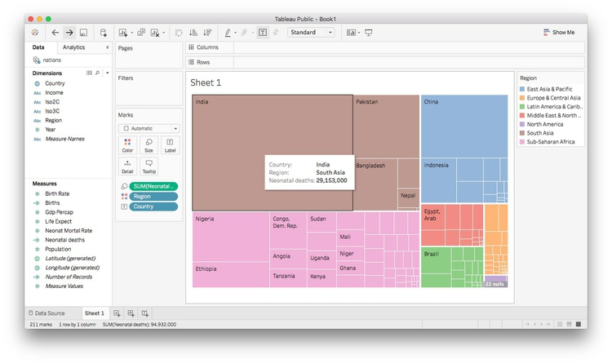This screenshot has height=364, width=612.
Task: Click the Show Me button
Action: pos(559,33)
